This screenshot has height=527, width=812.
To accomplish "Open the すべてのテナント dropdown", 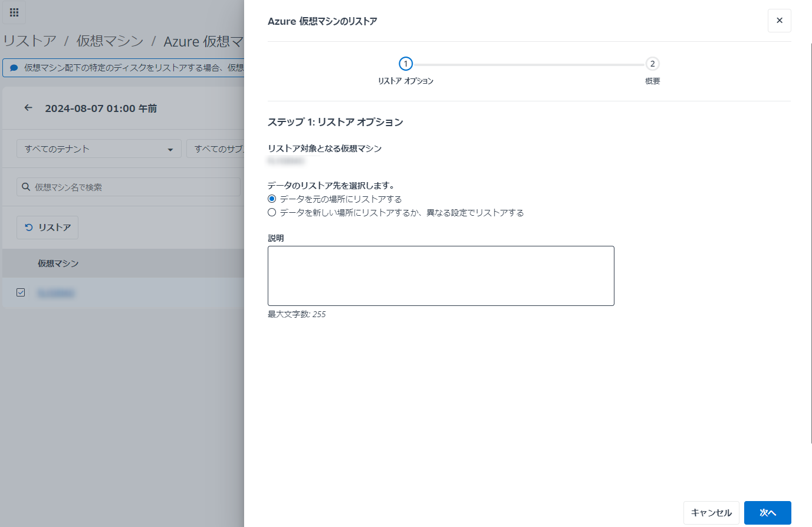I will [99, 149].
